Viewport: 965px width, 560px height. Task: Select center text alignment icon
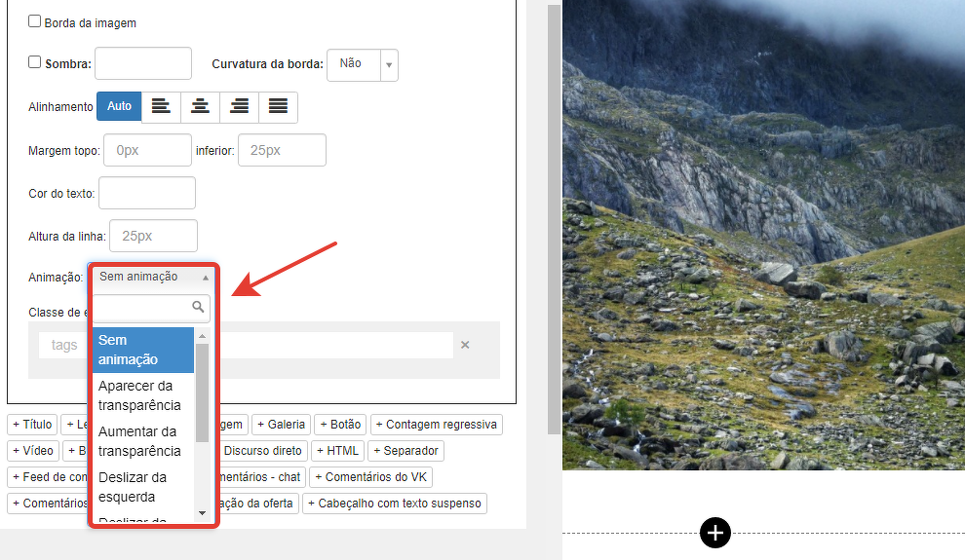point(201,106)
